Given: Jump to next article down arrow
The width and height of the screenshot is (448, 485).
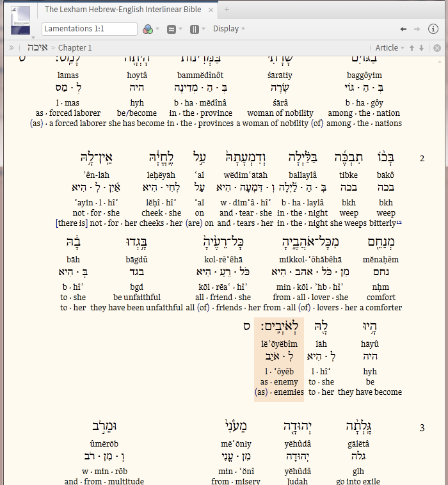Looking at the screenshot, I should pyautogui.click(x=421, y=48).
